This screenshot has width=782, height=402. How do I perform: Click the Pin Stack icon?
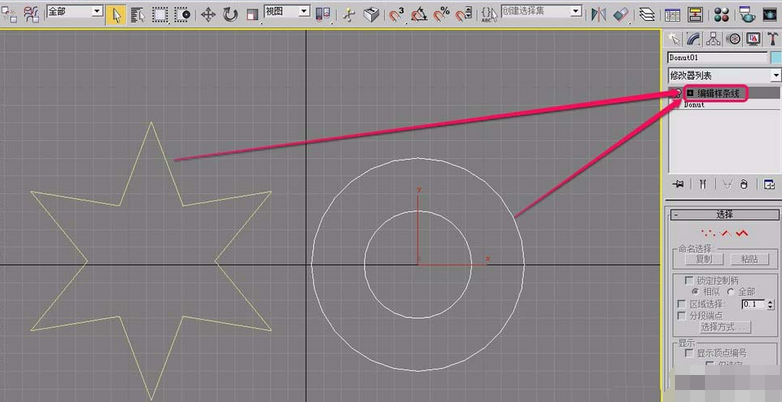point(678,184)
